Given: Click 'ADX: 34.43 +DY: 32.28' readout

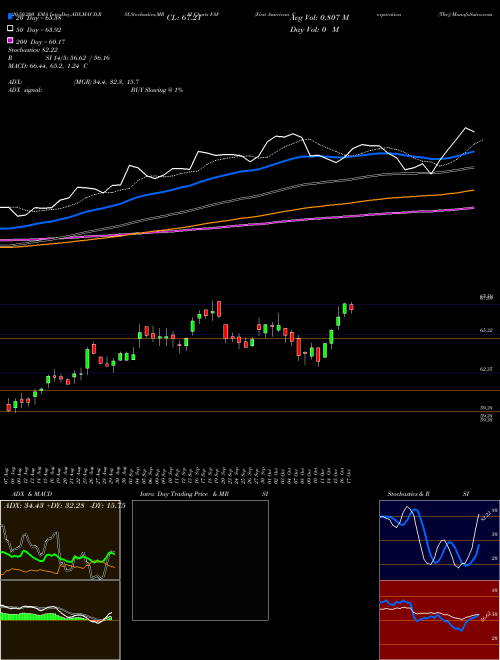Looking at the screenshot, I should click(x=45, y=506).
